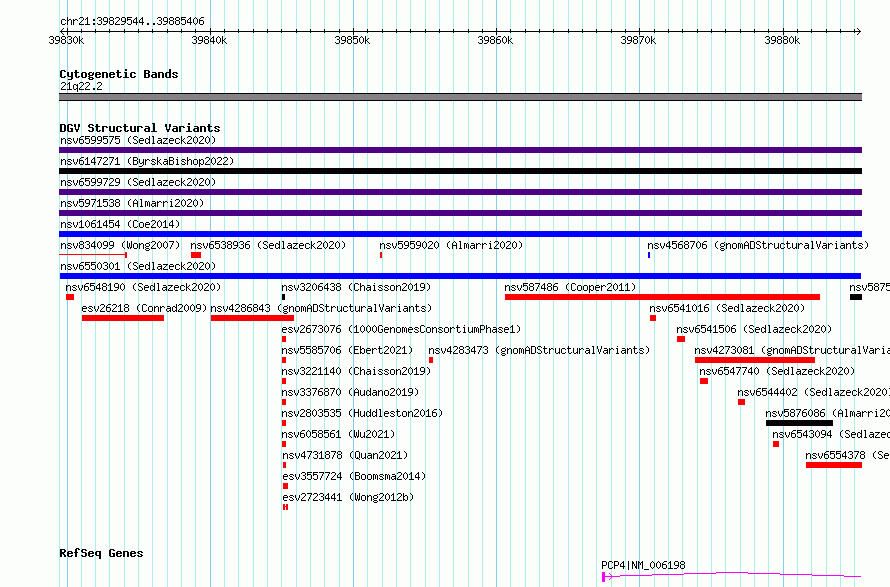Click nsv6544402 (Sedlazeck2020) label
Screen dimensions: 890x587
click(813, 392)
